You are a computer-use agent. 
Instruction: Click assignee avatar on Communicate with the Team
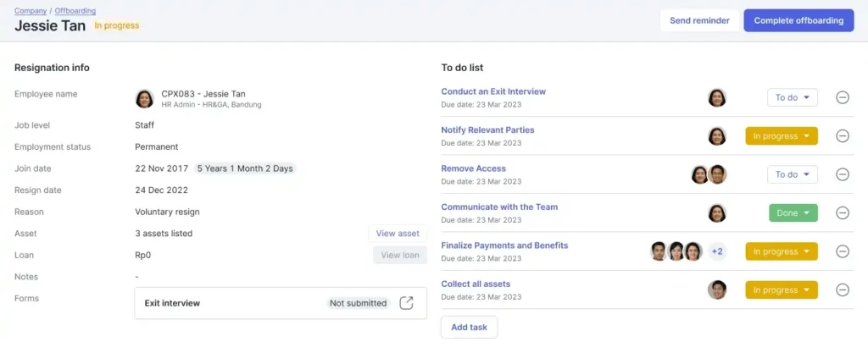click(x=717, y=212)
